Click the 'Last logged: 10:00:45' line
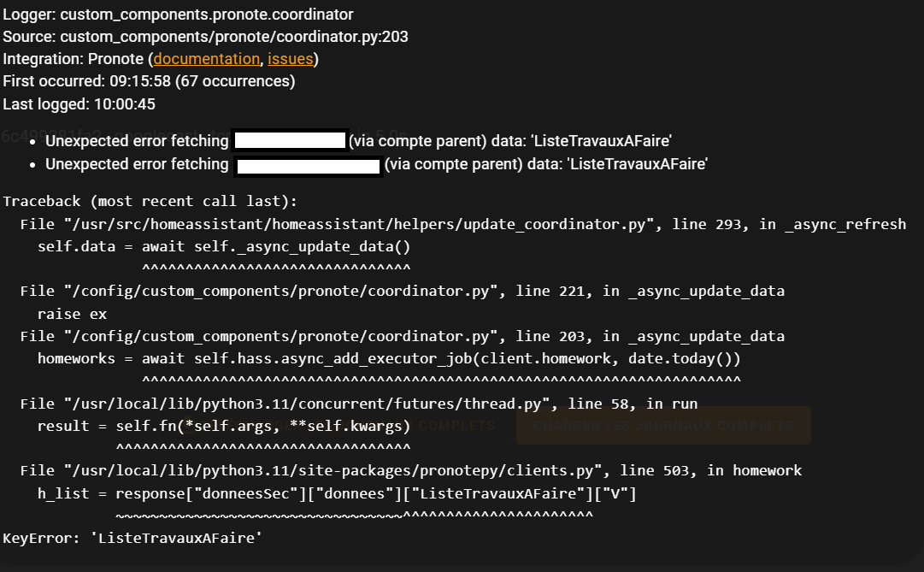Screen dimensions: 924x572 tap(79, 104)
